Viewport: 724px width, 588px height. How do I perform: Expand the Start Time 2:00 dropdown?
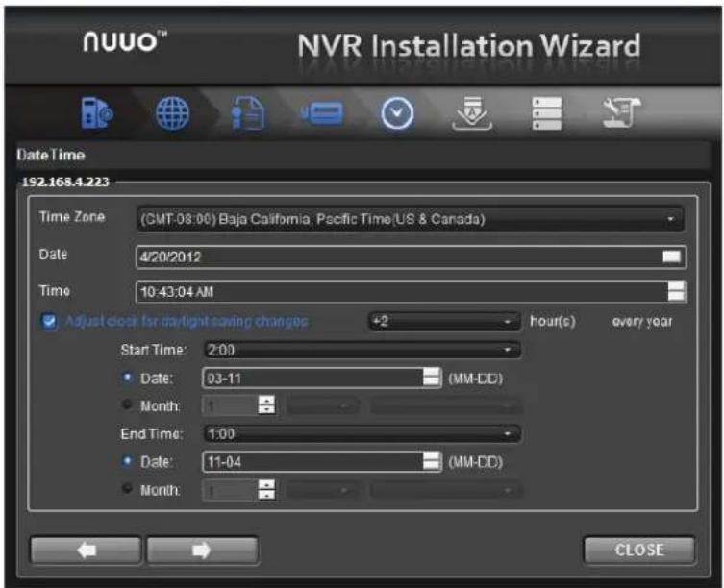(362, 350)
